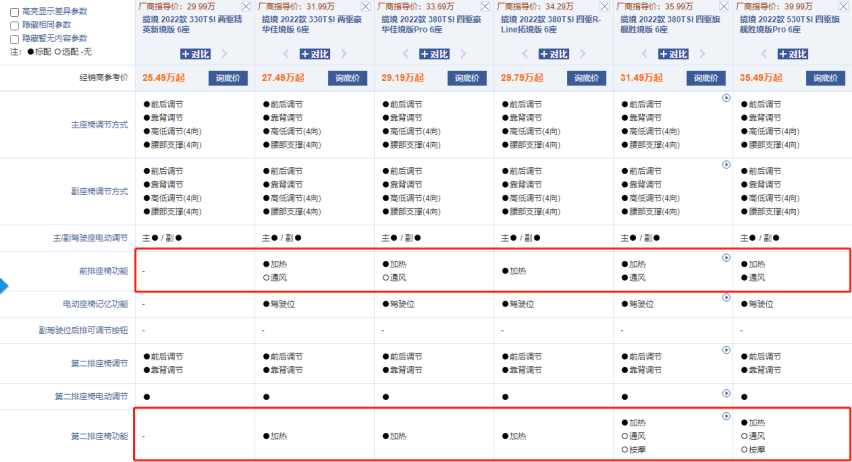
Task: Add the 29.99万 model via +对比
Action: tap(195, 54)
